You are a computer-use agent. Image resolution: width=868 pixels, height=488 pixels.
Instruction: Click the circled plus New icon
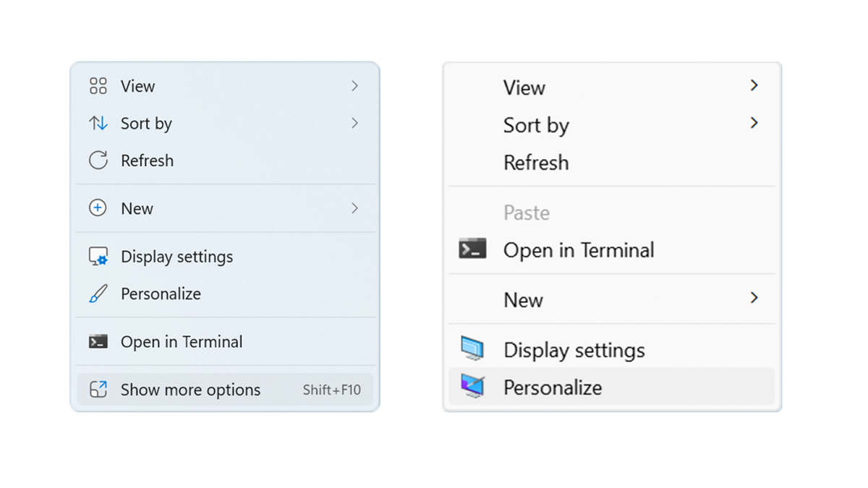point(98,208)
